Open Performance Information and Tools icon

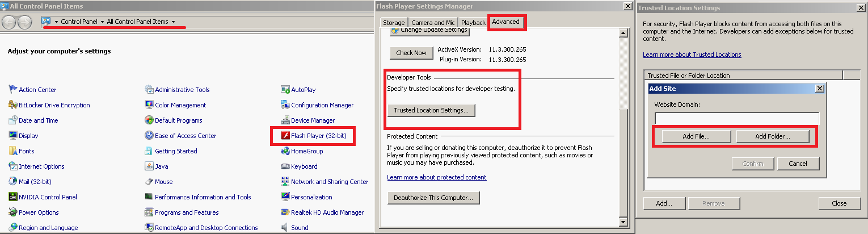pyautogui.click(x=149, y=197)
